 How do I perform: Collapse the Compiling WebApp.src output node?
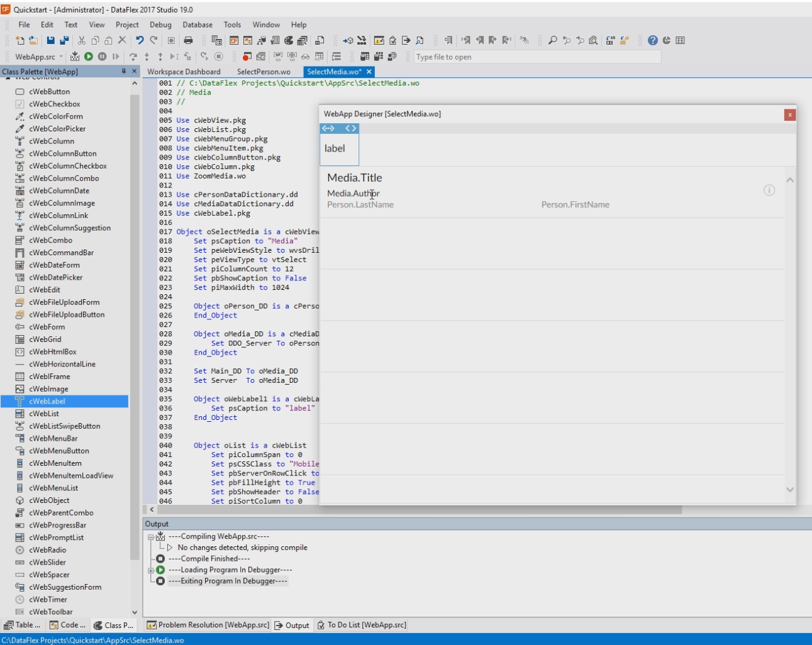[x=151, y=537]
